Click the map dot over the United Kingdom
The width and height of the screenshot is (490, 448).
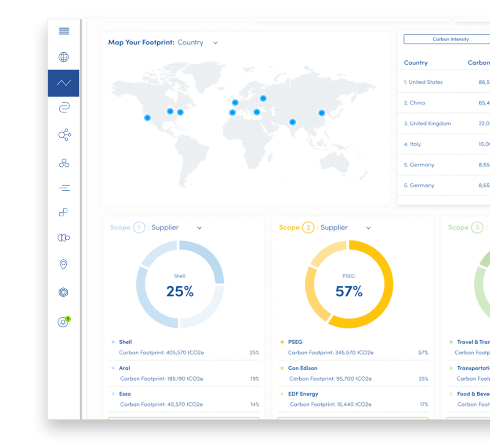click(235, 102)
